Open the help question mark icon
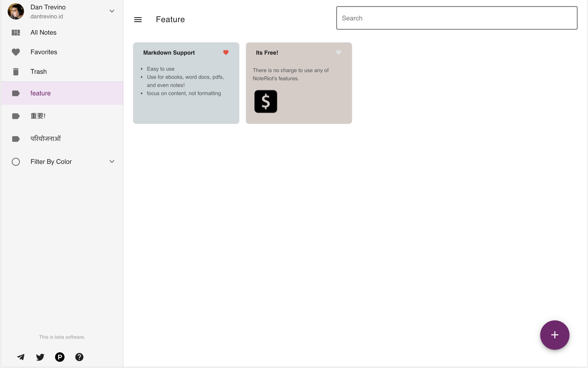Viewport: 588px width, 368px height. 79,357
